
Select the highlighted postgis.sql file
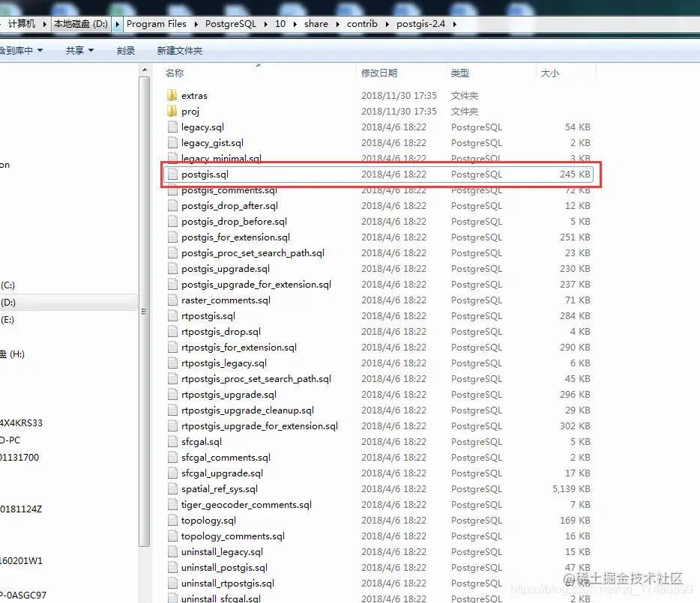[x=204, y=174]
